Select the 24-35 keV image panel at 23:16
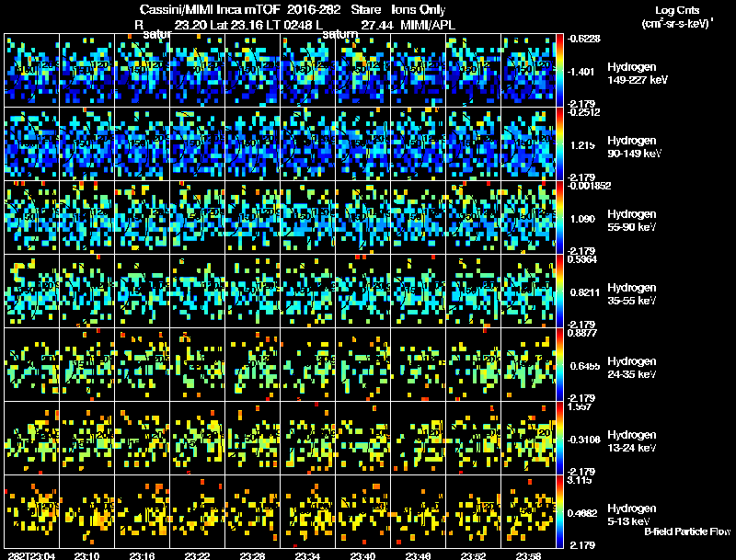The height and width of the screenshot is (560, 736). click(x=143, y=365)
